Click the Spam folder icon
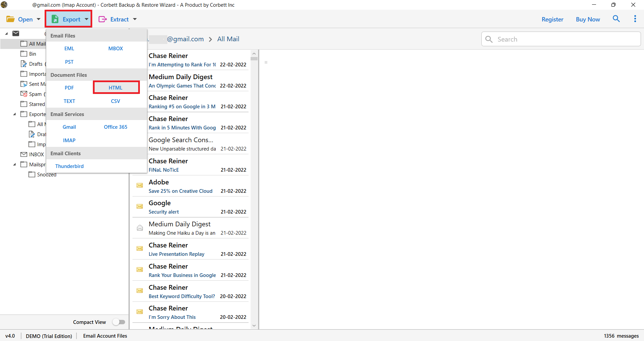 point(24,94)
